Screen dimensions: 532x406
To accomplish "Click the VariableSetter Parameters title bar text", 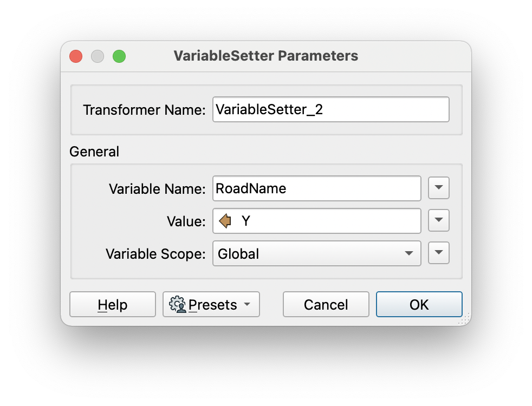I will (266, 56).
